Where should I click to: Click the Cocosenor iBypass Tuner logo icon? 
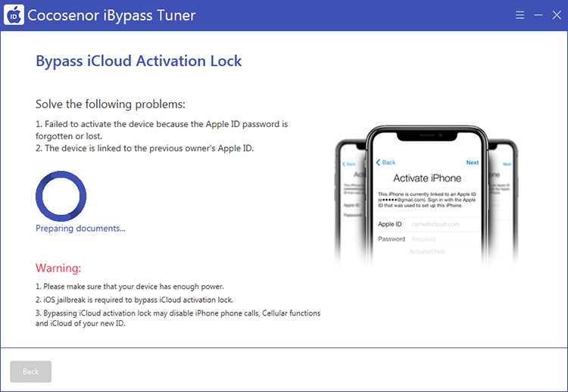click(x=14, y=15)
